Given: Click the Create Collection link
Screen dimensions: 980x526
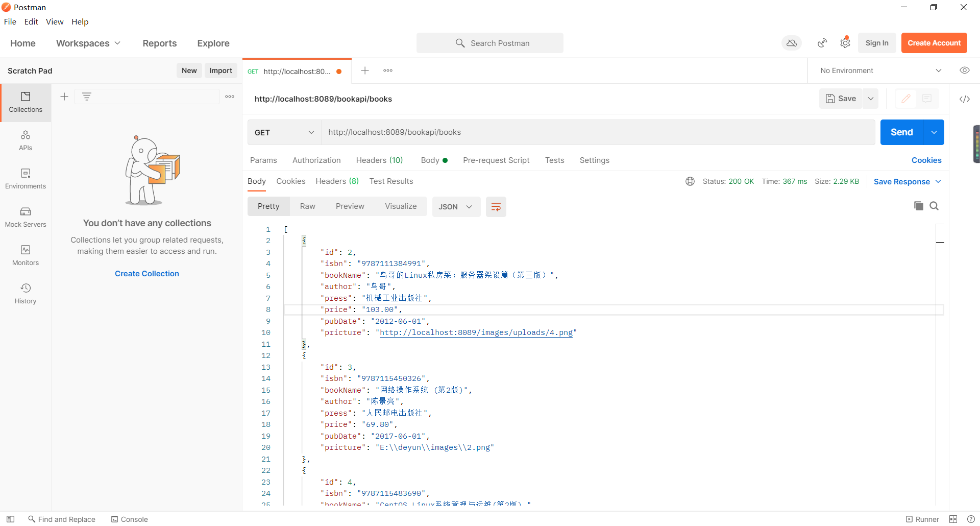Looking at the screenshot, I should pyautogui.click(x=146, y=274).
